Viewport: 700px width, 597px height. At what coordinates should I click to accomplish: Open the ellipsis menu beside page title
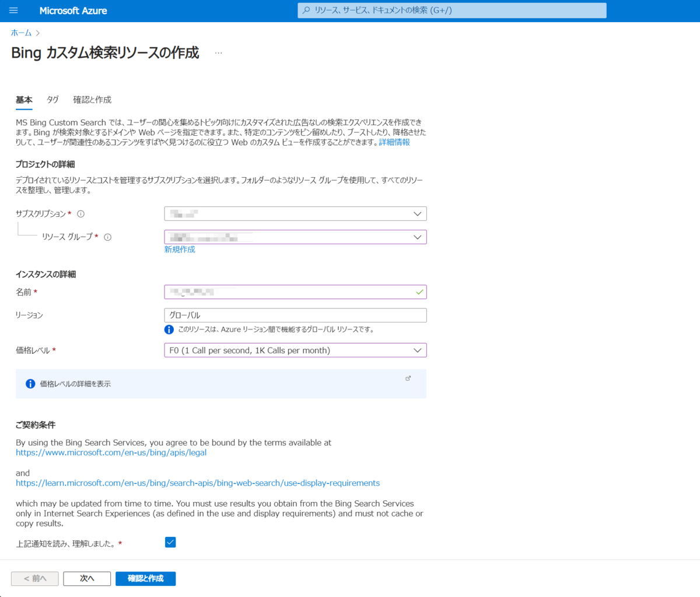pyautogui.click(x=218, y=53)
